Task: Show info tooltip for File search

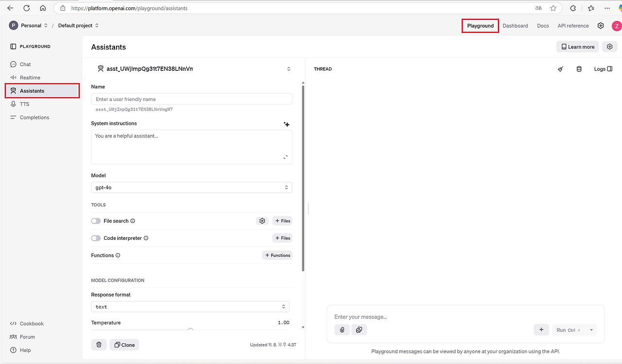Action: click(x=133, y=221)
